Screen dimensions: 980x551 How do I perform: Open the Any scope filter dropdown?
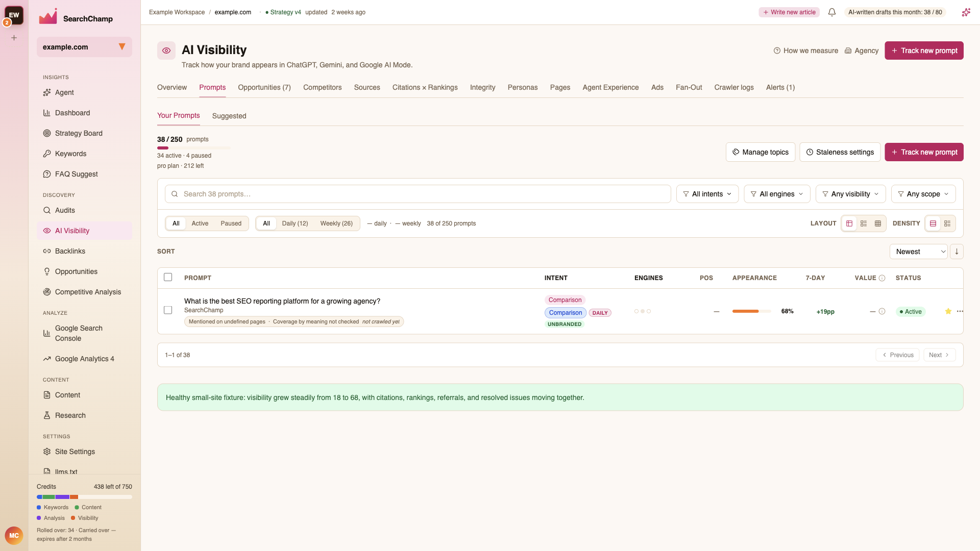(923, 194)
